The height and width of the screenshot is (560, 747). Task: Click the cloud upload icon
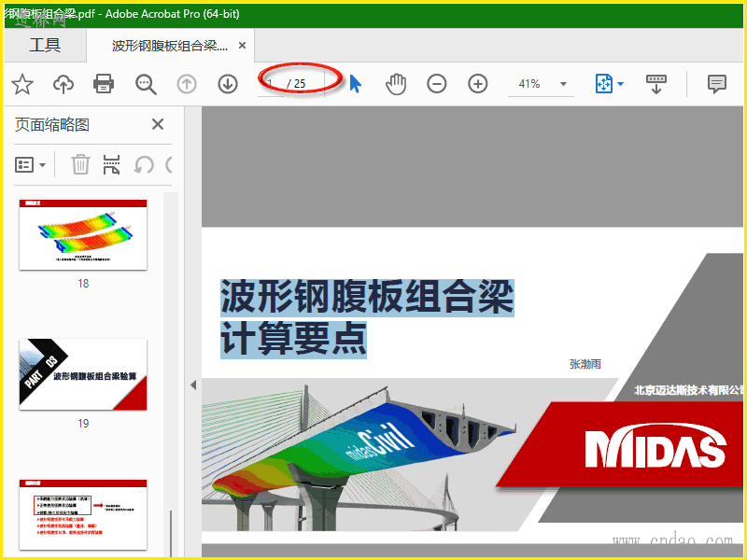pos(63,84)
